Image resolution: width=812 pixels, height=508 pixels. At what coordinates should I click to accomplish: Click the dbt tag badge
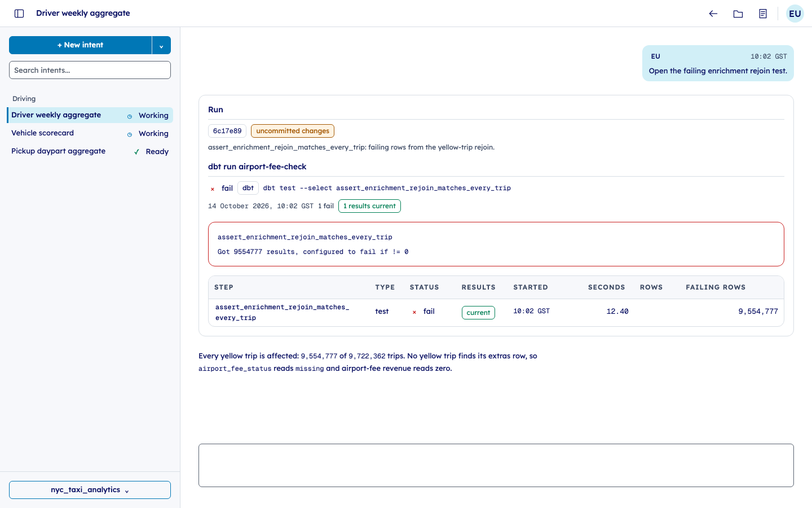tap(248, 188)
